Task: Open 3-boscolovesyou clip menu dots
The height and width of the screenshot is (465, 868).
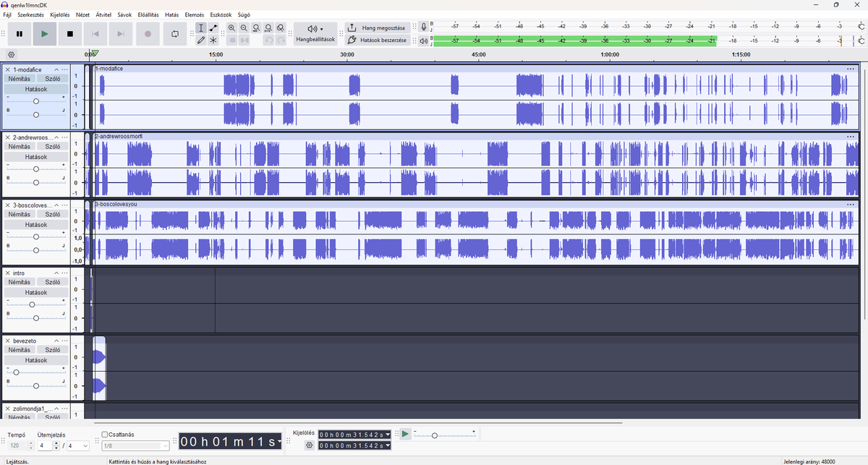Action: point(851,204)
